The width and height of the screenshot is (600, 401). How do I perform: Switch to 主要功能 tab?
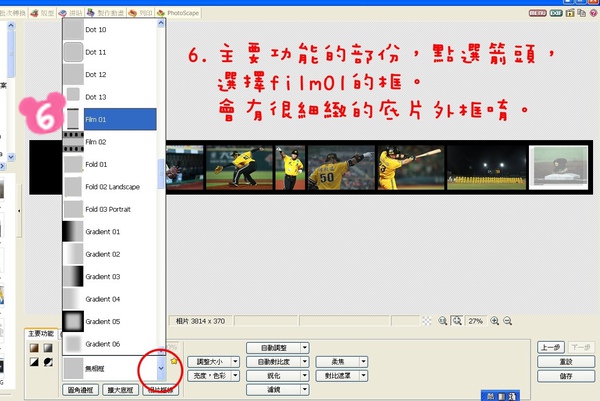click(x=41, y=334)
